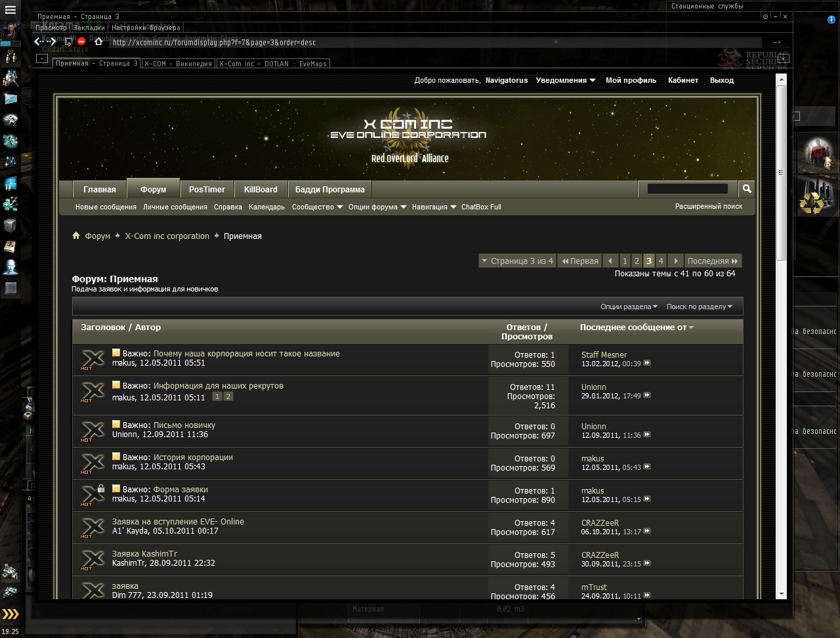The width and height of the screenshot is (840, 638).
Task: Open the coins wallet icon in Neocom
Action: click(x=10, y=204)
